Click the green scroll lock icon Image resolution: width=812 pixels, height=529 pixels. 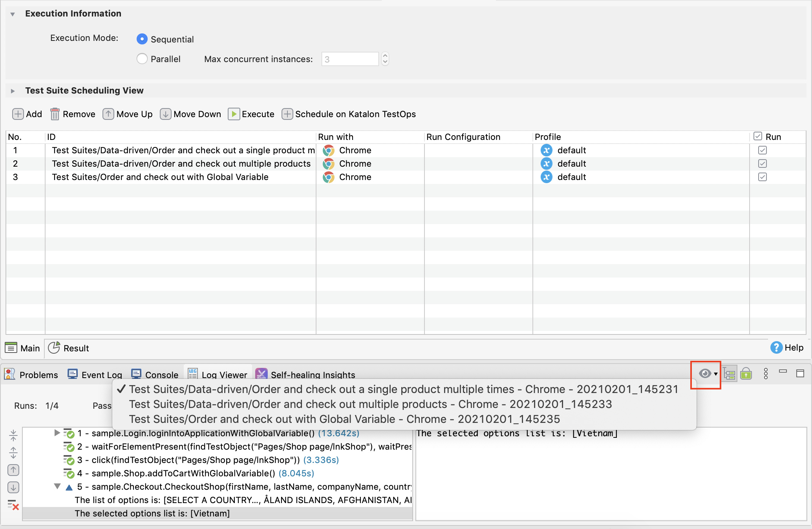746,374
